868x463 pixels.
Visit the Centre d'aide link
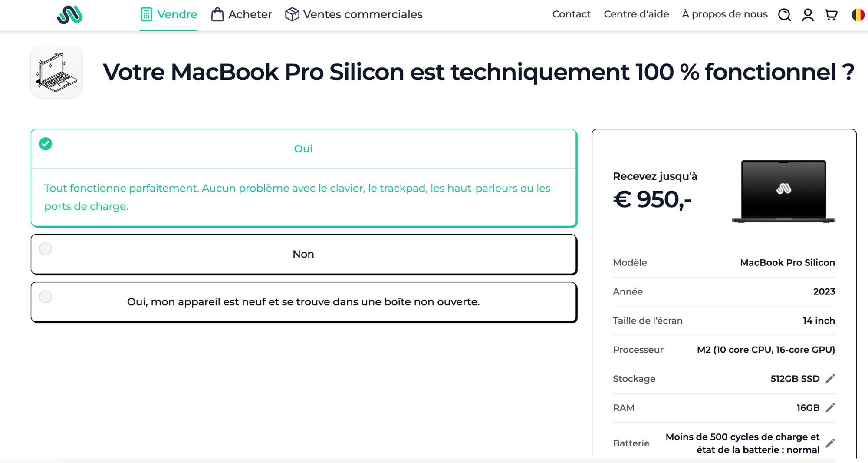(x=636, y=14)
